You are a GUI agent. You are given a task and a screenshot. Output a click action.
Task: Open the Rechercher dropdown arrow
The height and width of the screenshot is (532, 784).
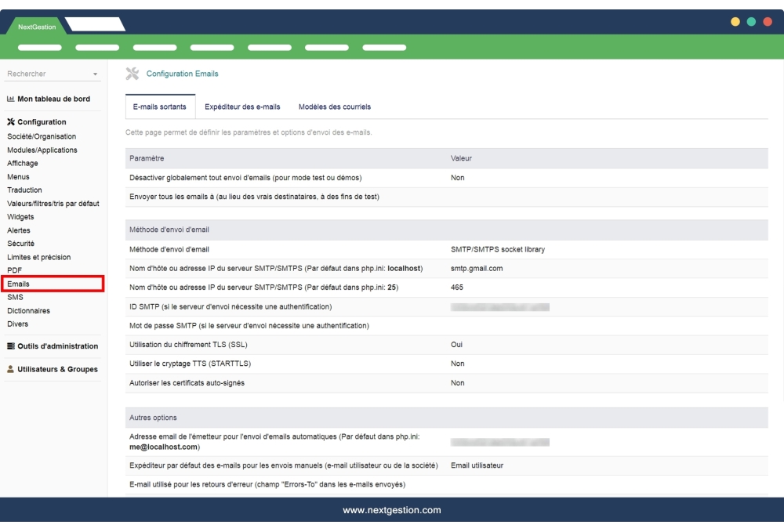pyautogui.click(x=96, y=74)
